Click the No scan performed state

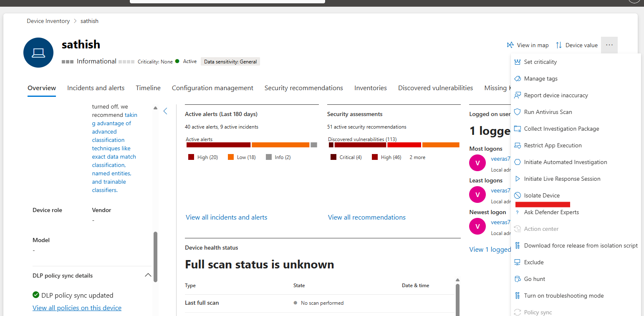point(319,303)
